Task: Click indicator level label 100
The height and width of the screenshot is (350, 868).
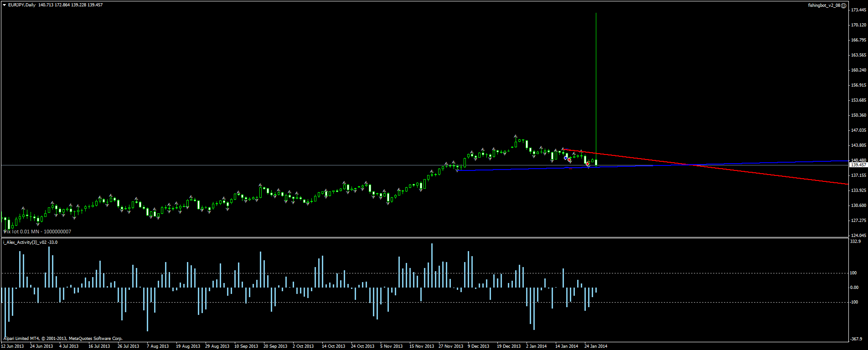Action: tap(854, 273)
